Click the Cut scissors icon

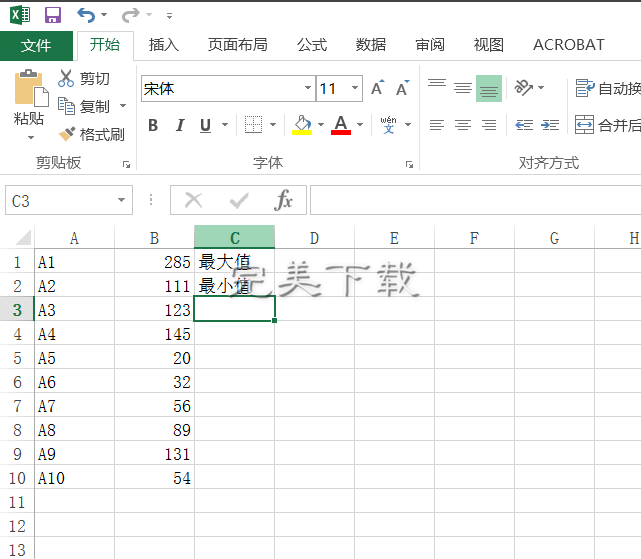66,78
